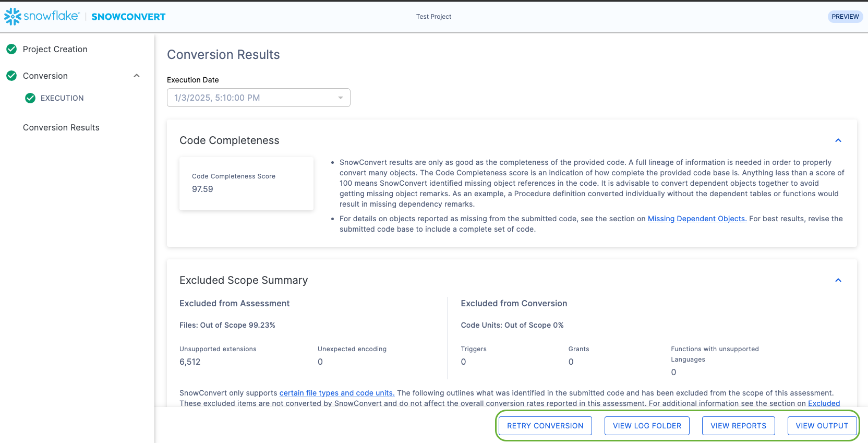Click the PREVIEW badge in header
This screenshot has width=868, height=443.
click(x=845, y=17)
